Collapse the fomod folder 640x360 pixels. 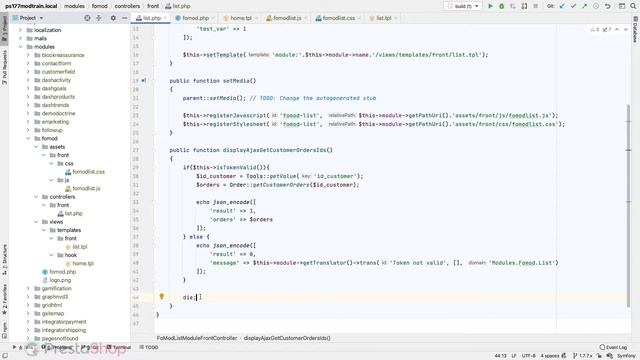coord(28,138)
